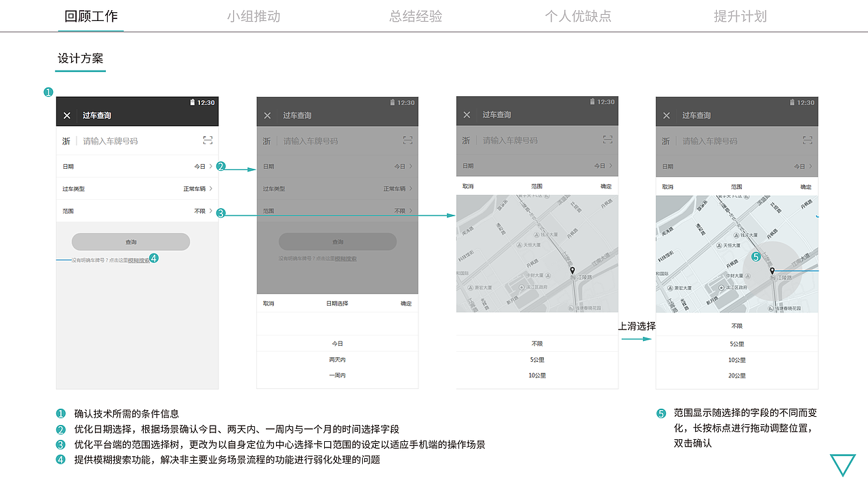Pick 10公里 in the list containing 20公里

tap(737, 360)
